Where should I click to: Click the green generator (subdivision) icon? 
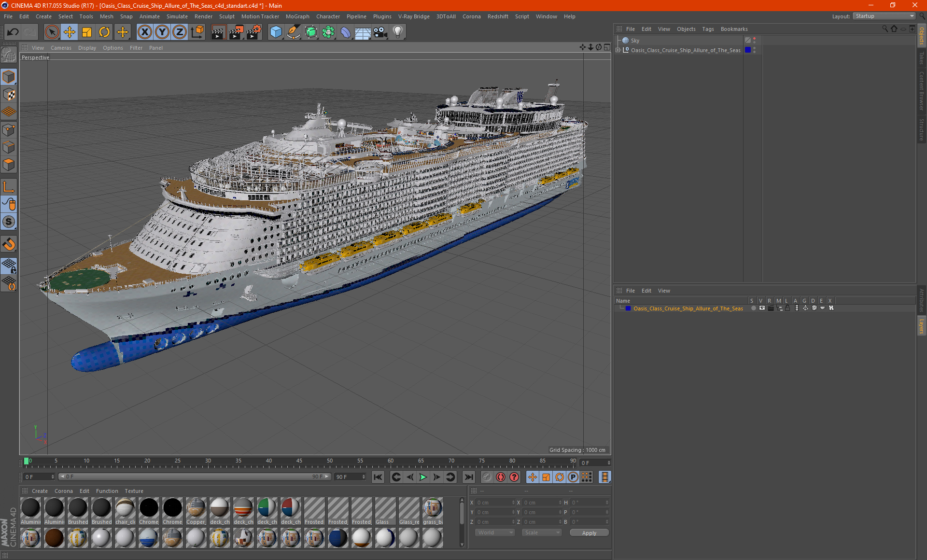[x=311, y=32]
